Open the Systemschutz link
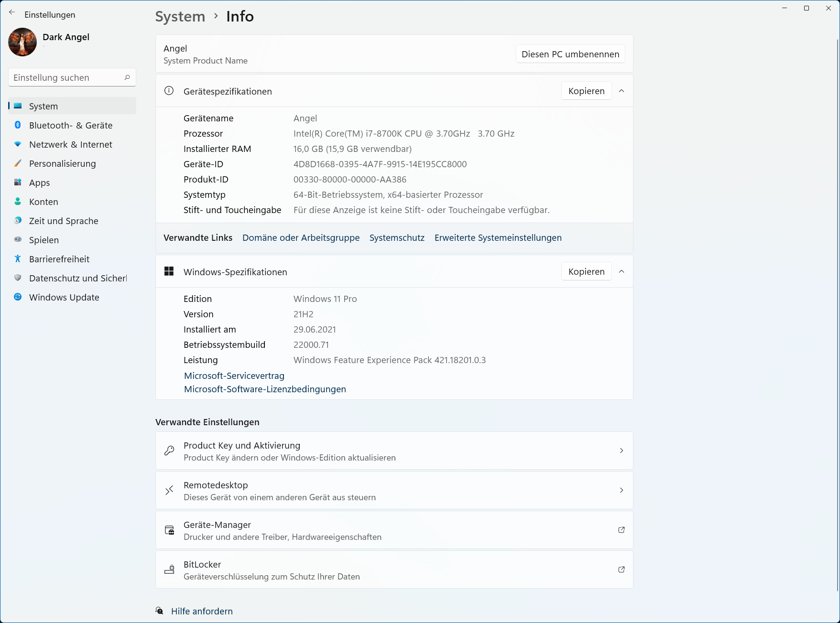The height and width of the screenshot is (623, 840). coord(397,238)
